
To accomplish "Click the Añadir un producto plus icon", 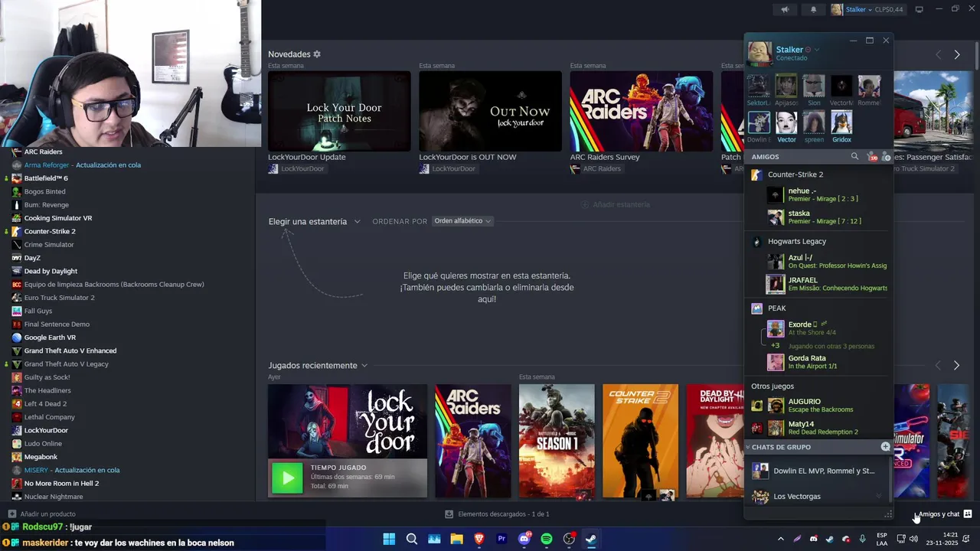I will tap(11, 514).
